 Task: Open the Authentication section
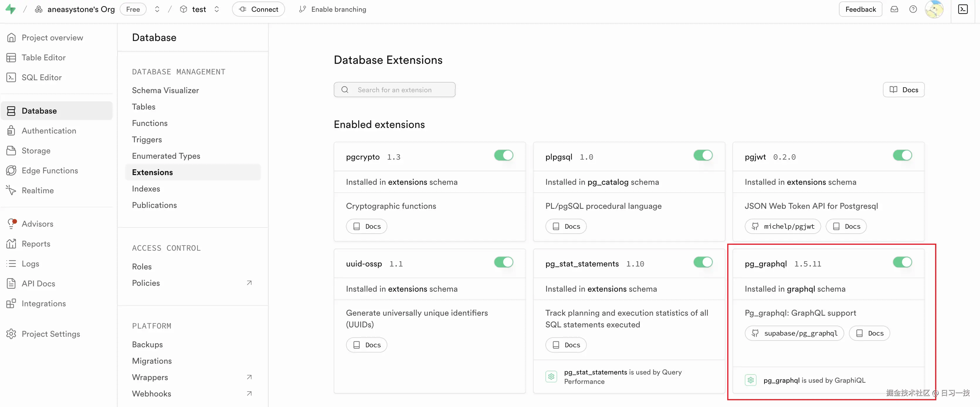pos(49,130)
